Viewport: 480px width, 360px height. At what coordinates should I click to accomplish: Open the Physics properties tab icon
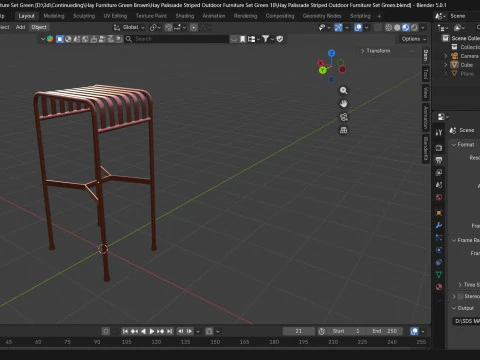[439, 250]
